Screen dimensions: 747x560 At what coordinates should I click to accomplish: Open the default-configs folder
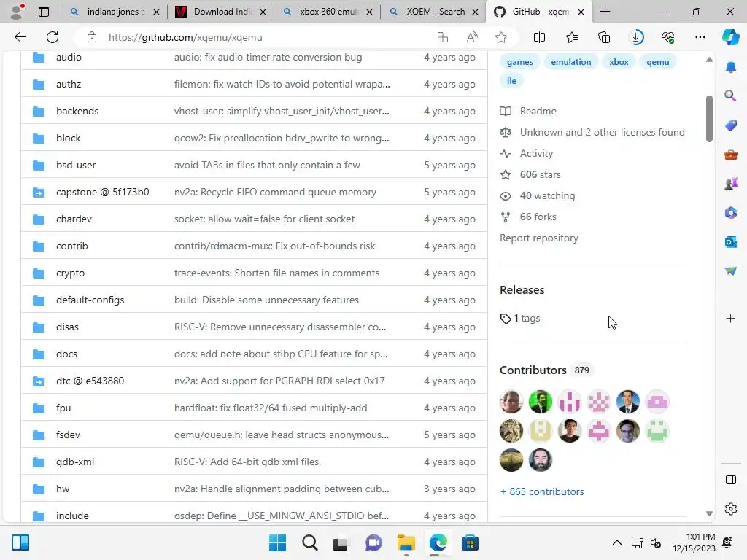click(90, 300)
